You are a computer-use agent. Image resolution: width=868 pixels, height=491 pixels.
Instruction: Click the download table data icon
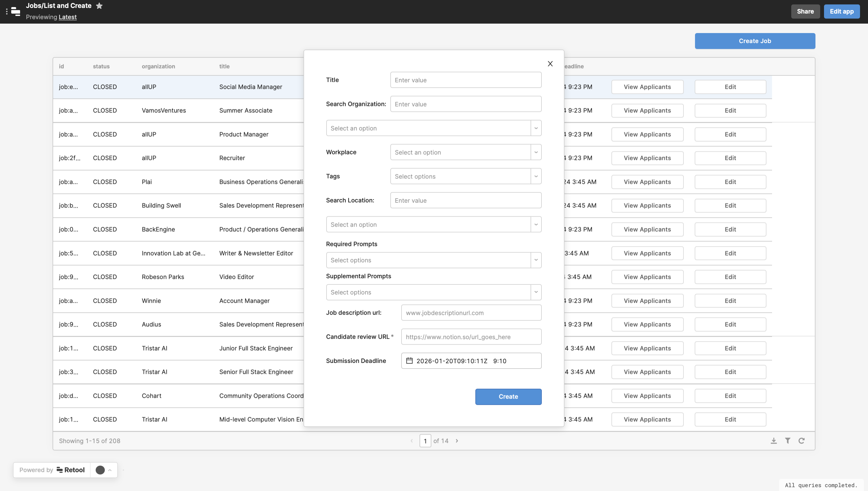click(774, 441)
